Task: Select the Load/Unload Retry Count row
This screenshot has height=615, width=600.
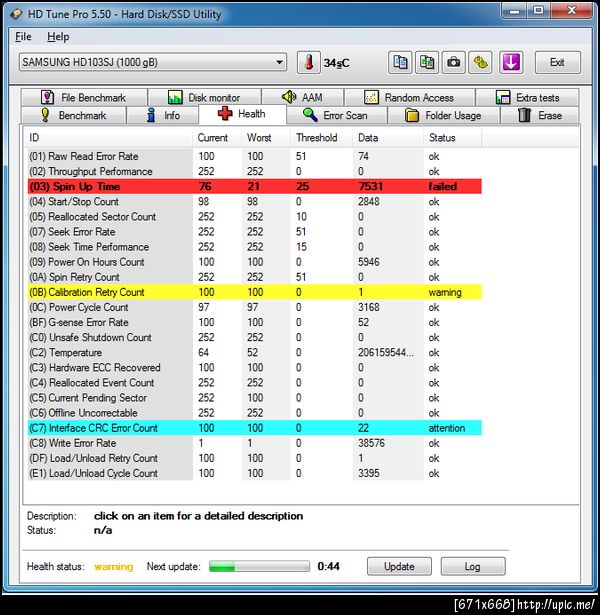Action: click(255, 458)
